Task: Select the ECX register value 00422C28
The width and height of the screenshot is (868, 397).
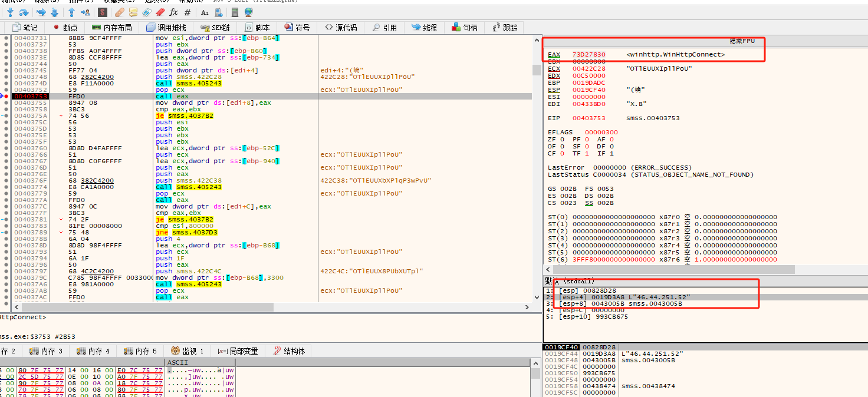Action: (588, 68)
